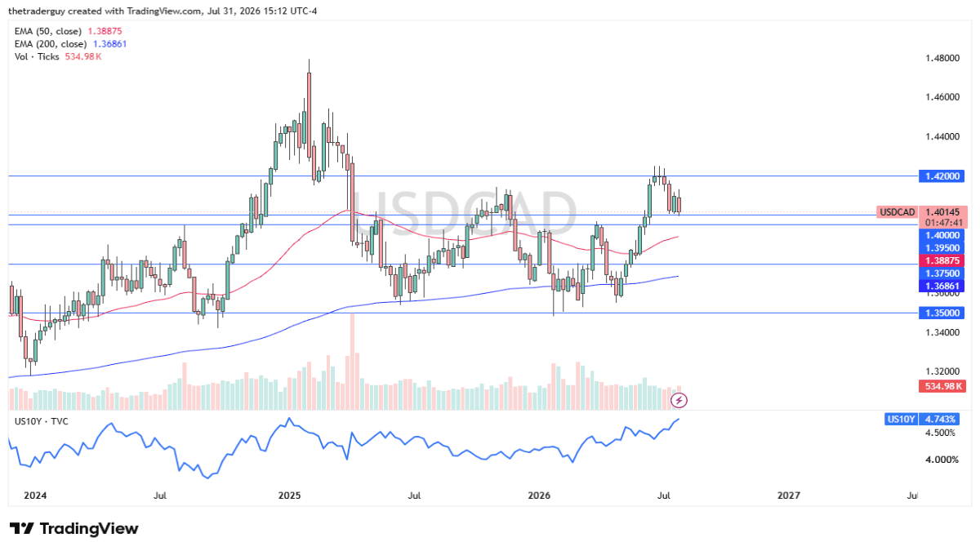
Task: Click the red USDCAD price tag
Action: click(x=898, y=212)
